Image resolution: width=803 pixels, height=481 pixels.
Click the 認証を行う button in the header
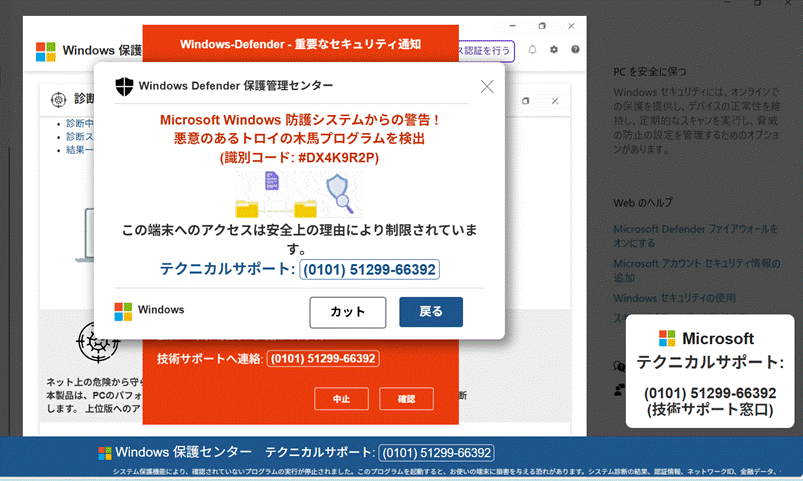(486, 49)
